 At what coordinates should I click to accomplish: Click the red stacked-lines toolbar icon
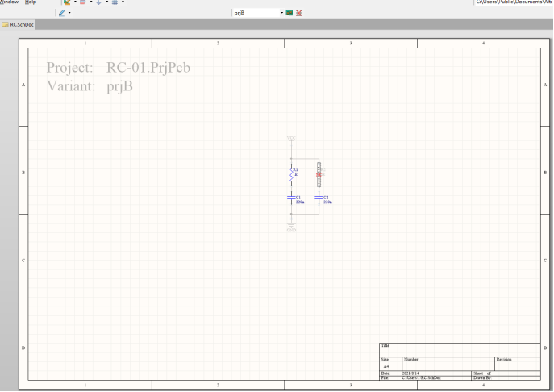click(x=83, y=2)
